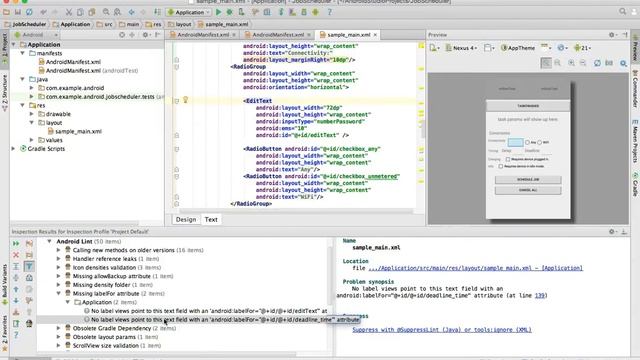This screenshot has width=640, height=360.
Task: Click the Synchronize refresh icon in the main toolbar
Action: [29, 12]
